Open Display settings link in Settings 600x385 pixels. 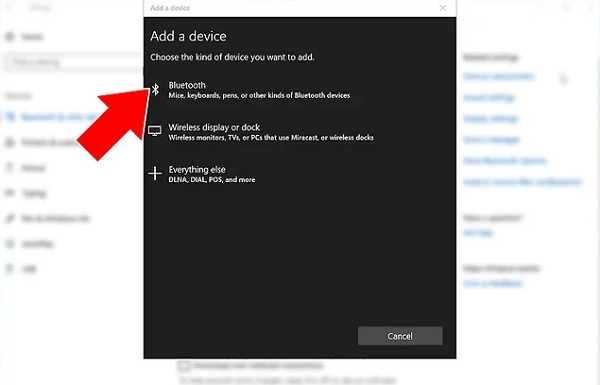pos(491,119)
